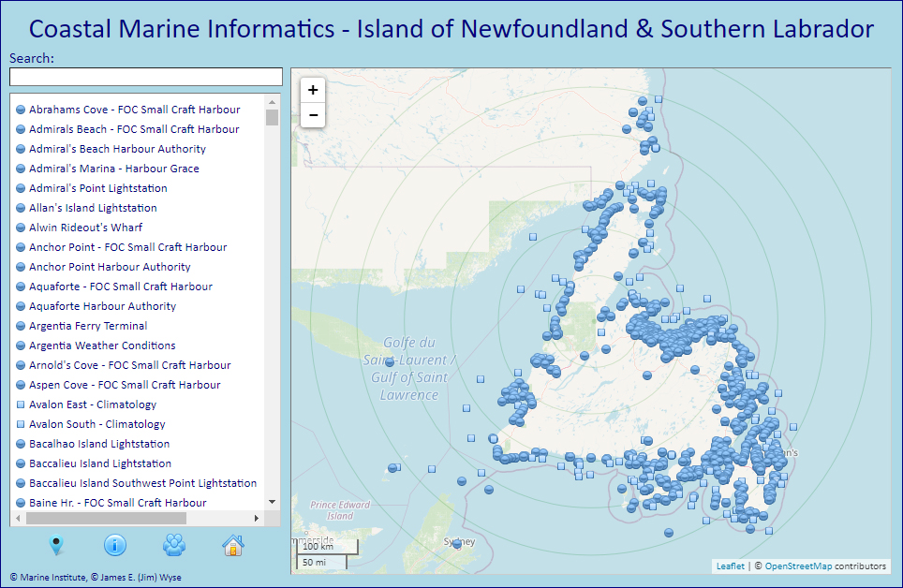The width and height of the screenshot is (903, 588).
Task: Click circle marker beside Argentia Ferry Terminal
Action: coord(21,326)
